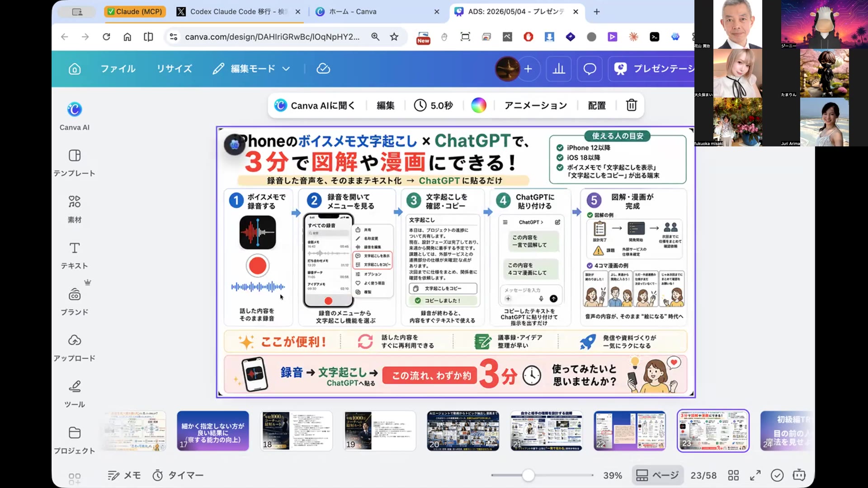Select page 24 thumbnail
This screenshot has height=488, width=868.
click(x=787, y=431)
